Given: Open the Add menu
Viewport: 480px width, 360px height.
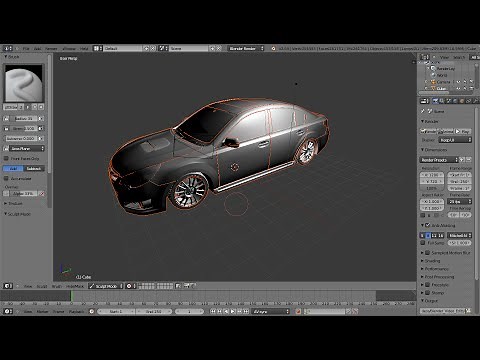Looking at the screenshot, I should [x=37, y=49].
